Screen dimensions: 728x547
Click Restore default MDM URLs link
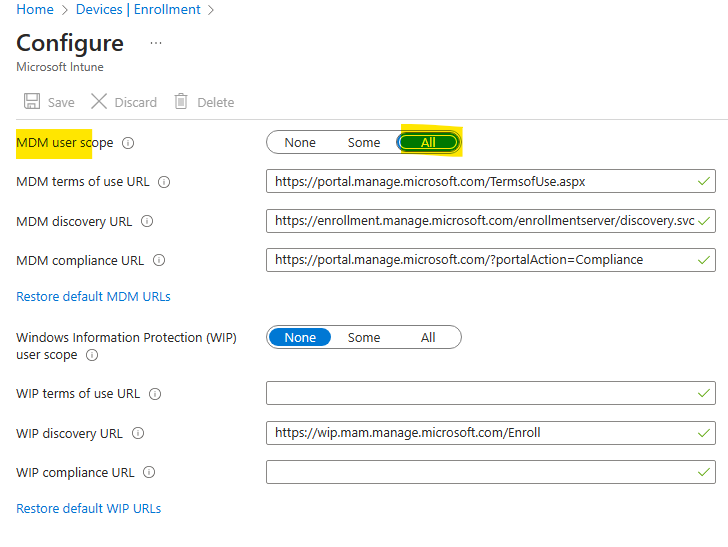tap(93, 296)
